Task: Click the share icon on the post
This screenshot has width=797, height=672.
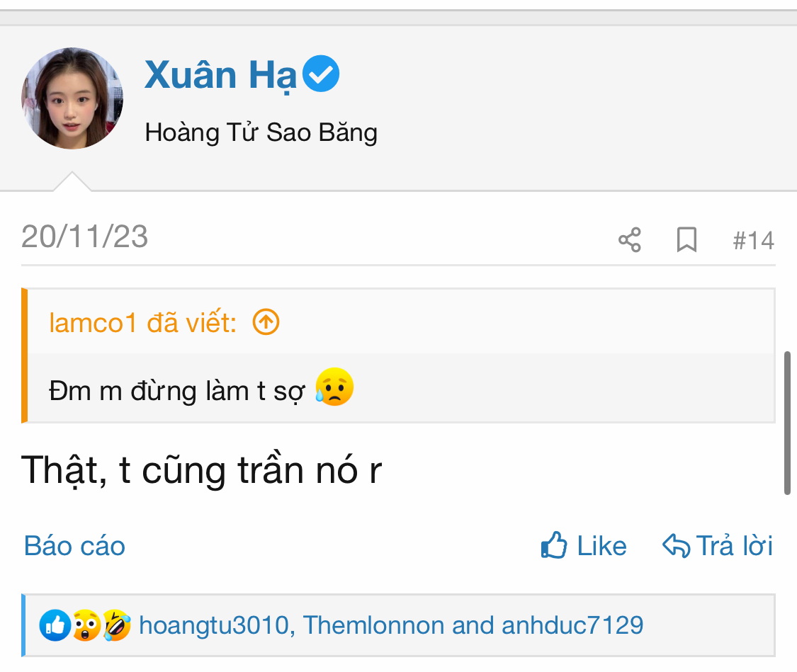Action: (629, 240)
